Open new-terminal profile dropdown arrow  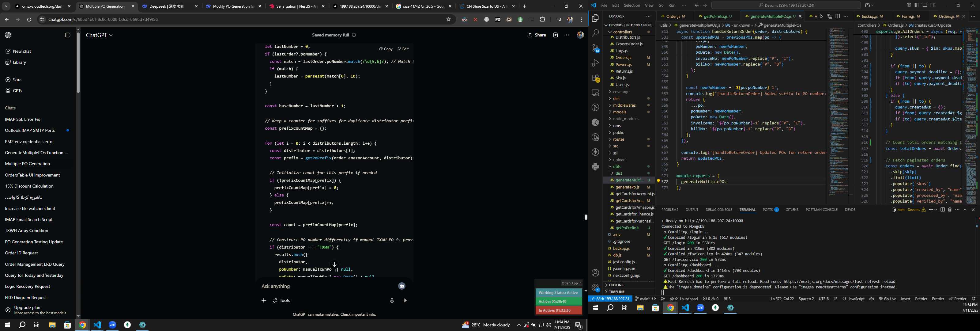click(x=936, y=210)
